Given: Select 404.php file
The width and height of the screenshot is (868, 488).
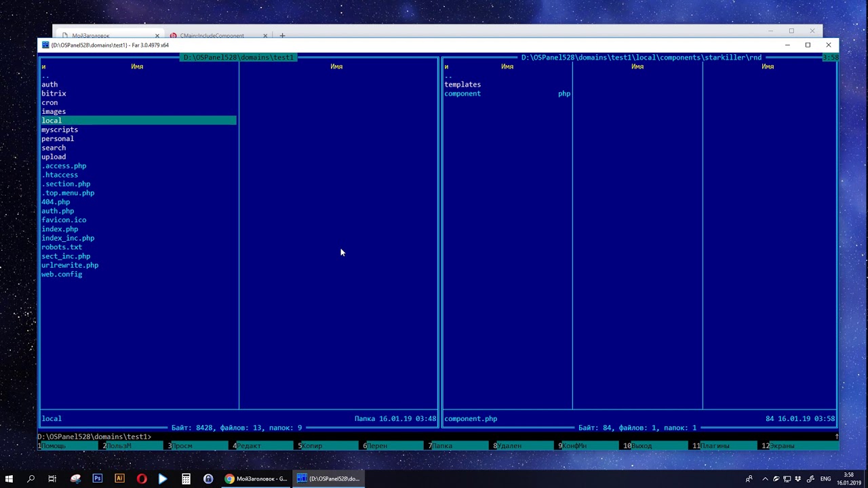Looking at the screenshot, I should [56, 202].
